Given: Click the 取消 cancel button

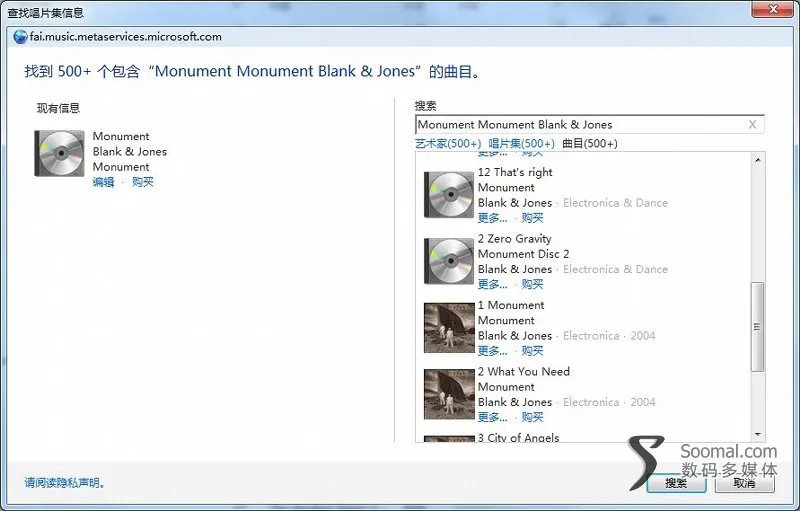Looking at the screenshot, I should coord(744,482).
